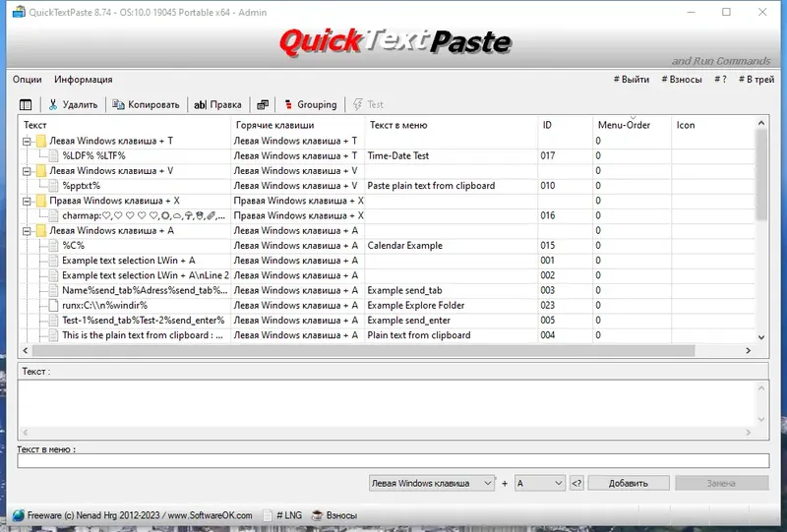Select the Name%send_tab%Adress%send_tab% row
Viewport: 787px width, 532px height.
(x=387, y=291)
